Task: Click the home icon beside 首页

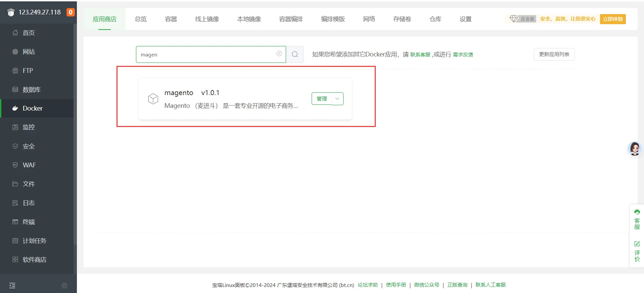Action: [15, 33]
